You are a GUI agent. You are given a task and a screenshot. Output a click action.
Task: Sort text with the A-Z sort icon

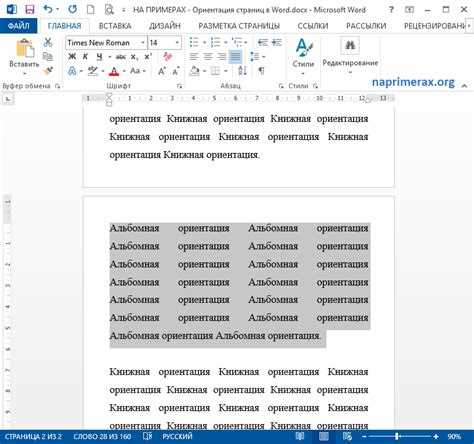tap(242, 71)
